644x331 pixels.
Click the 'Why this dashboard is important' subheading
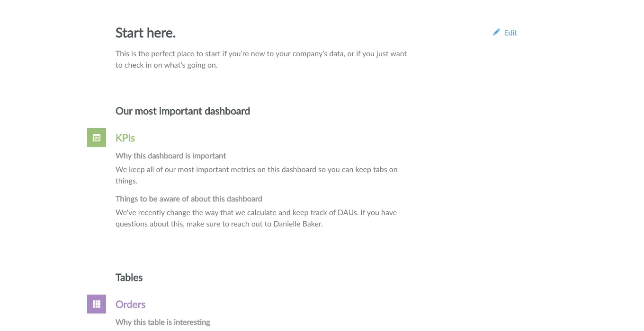[171, 156]
